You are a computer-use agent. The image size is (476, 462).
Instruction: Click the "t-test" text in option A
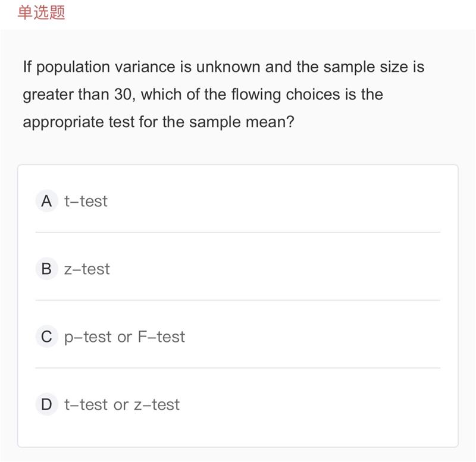[x=86, y=201]
